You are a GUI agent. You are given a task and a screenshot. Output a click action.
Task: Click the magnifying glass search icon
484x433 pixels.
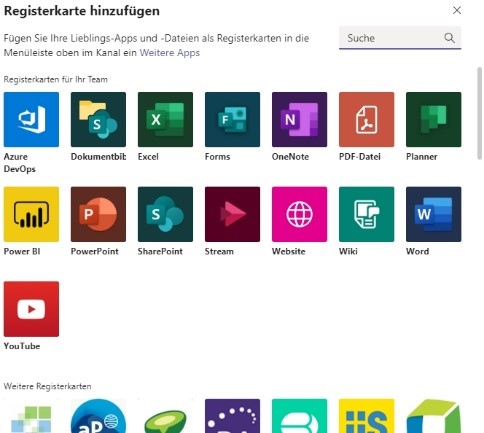coord(449,38)
